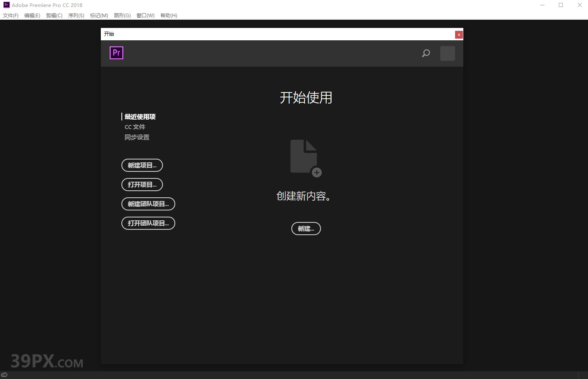Click the user profile avatar square
This screenshot has width=588, height=379.
447,53
